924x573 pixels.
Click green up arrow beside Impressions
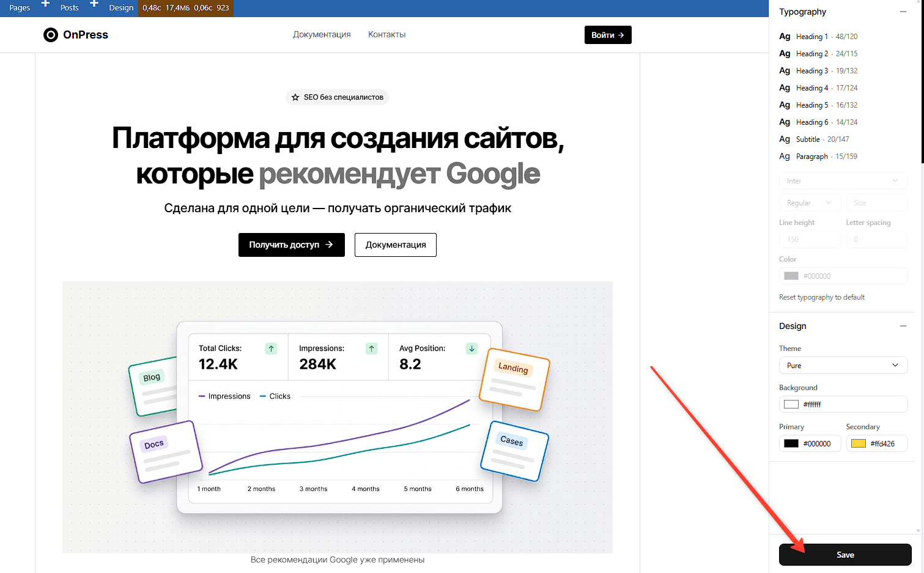point(372,349)
